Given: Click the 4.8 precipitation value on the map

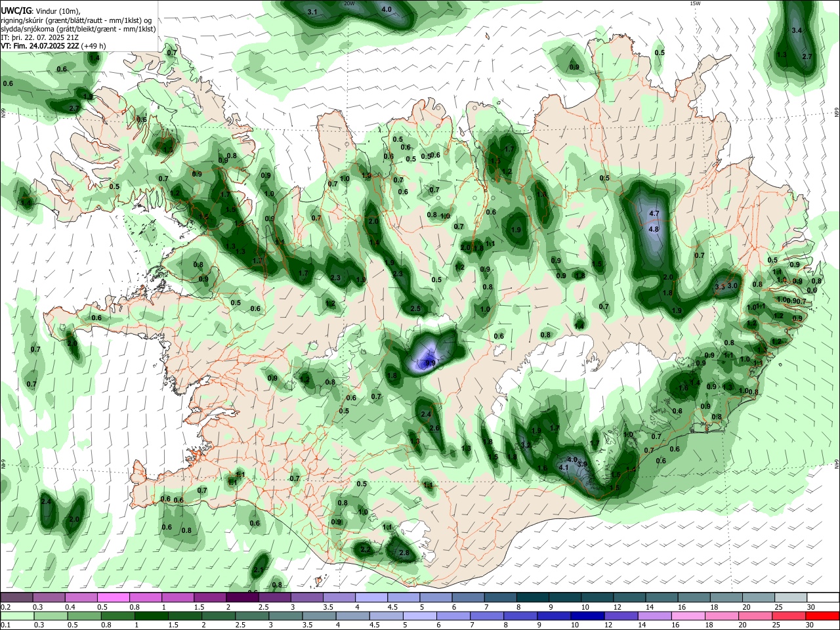Looking at the screenshot, I should tap(654, 229).
